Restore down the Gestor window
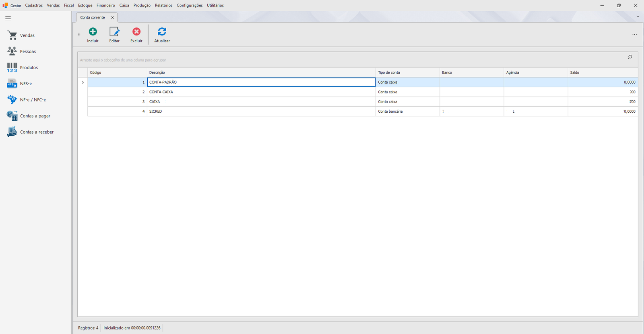Viewport: 644px width, 334px height. point(619,5)
